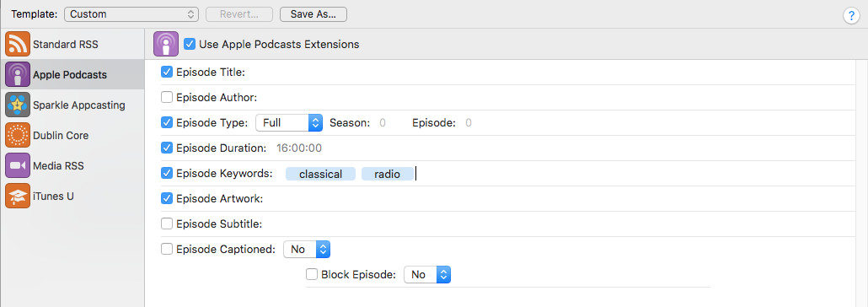Click the Sparkle Appcasting star icon
Screen dimensions: 868x307
point(17,105)
